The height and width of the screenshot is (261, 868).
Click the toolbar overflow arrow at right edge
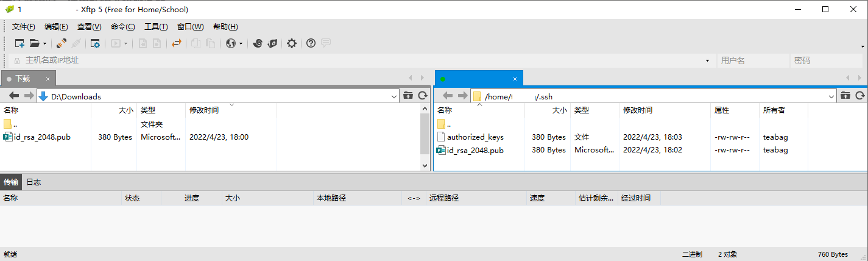click(863, 46)
